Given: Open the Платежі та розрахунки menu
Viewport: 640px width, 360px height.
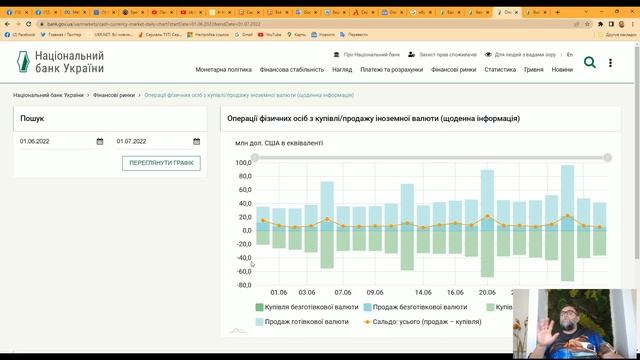Looking at the screenshot, I should click(x=391, y=69).
